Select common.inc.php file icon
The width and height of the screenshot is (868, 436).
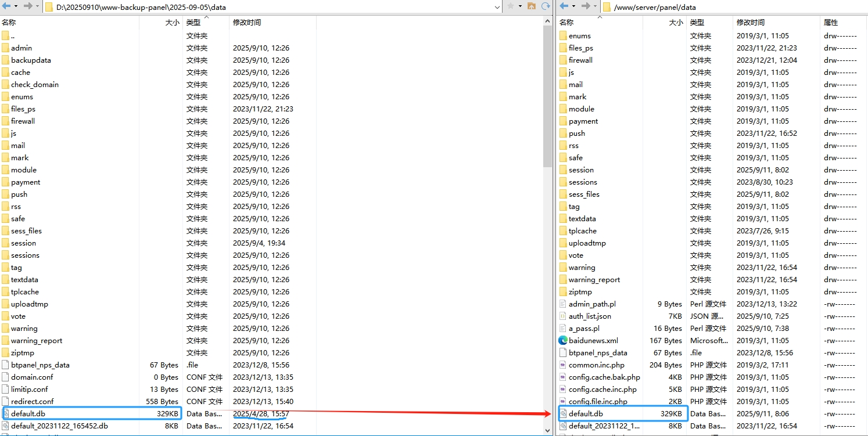pyautogui.click(x=562, y=365)
